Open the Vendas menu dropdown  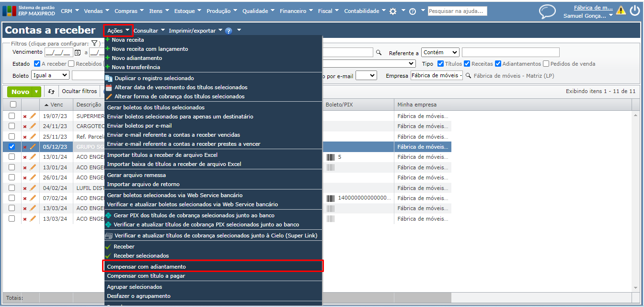point(96,11)
